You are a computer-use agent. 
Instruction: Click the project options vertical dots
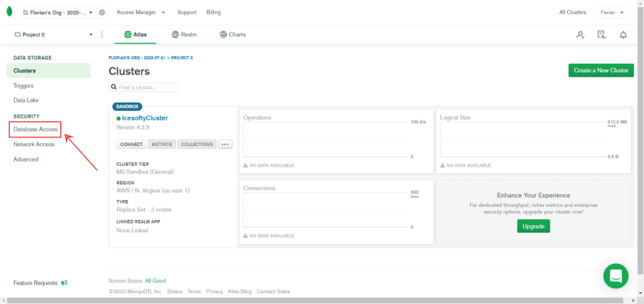coord(102,35)
